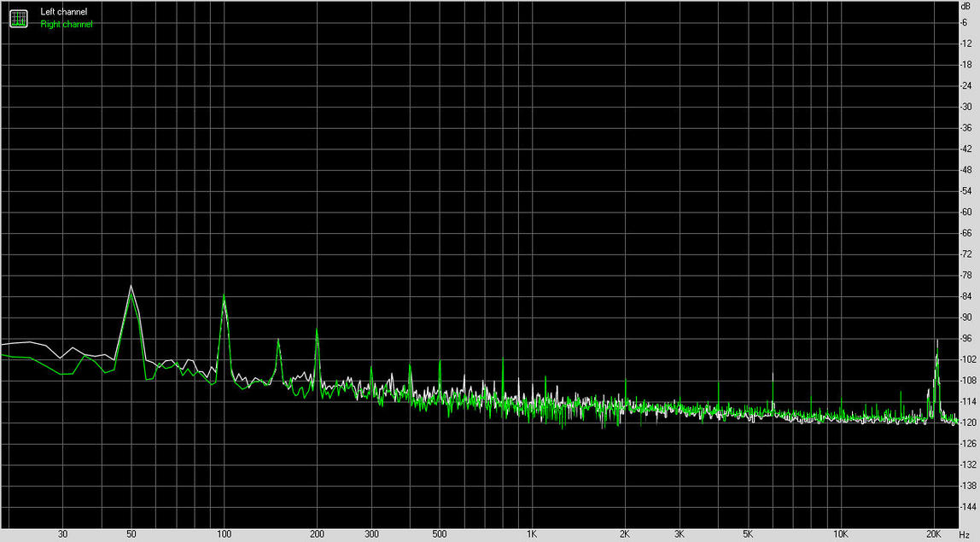Click the 20K frequency axis label
Viewport: 980px width, 542px height.
pyautogui.click(x=933, y=533)
